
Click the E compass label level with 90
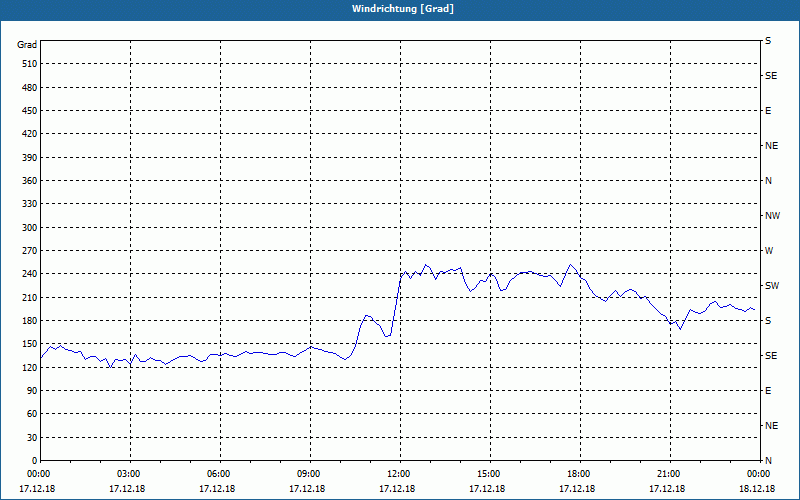pyautogui.click(x=768, y=391)
